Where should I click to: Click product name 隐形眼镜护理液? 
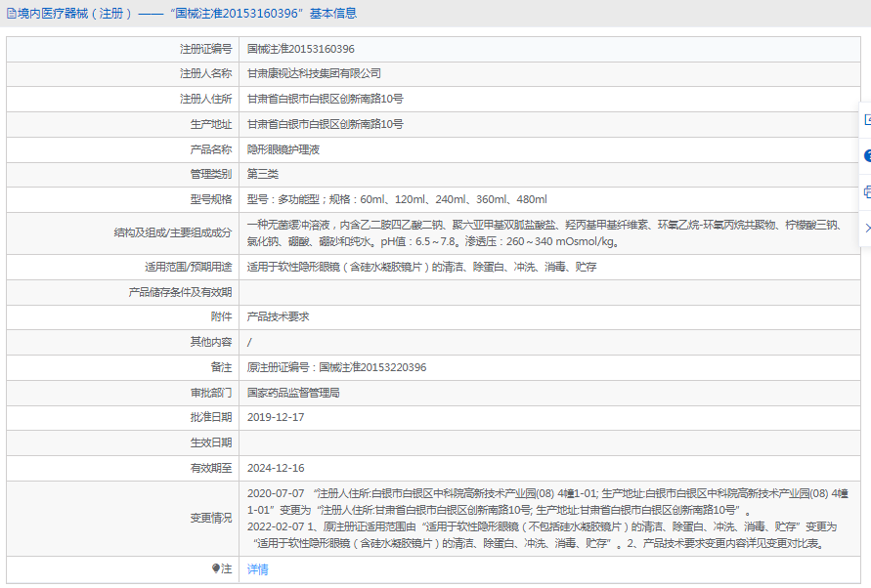(x=283, y=150)
